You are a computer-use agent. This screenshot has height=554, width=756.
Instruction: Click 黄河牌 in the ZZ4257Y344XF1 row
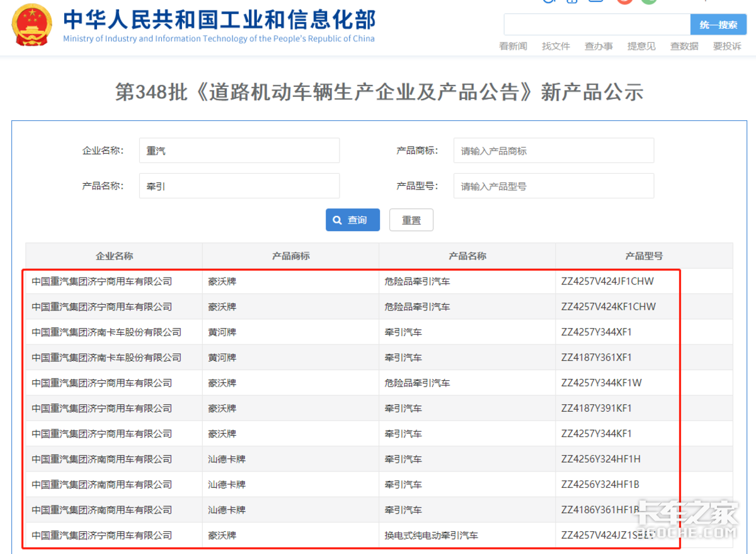point(222,332)
